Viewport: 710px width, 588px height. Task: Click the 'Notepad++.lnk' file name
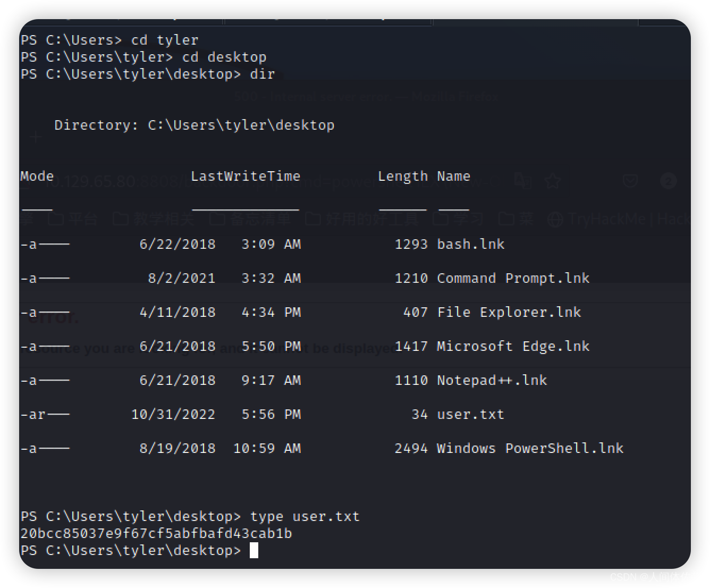pyautogui.click(x=492, y=380)
